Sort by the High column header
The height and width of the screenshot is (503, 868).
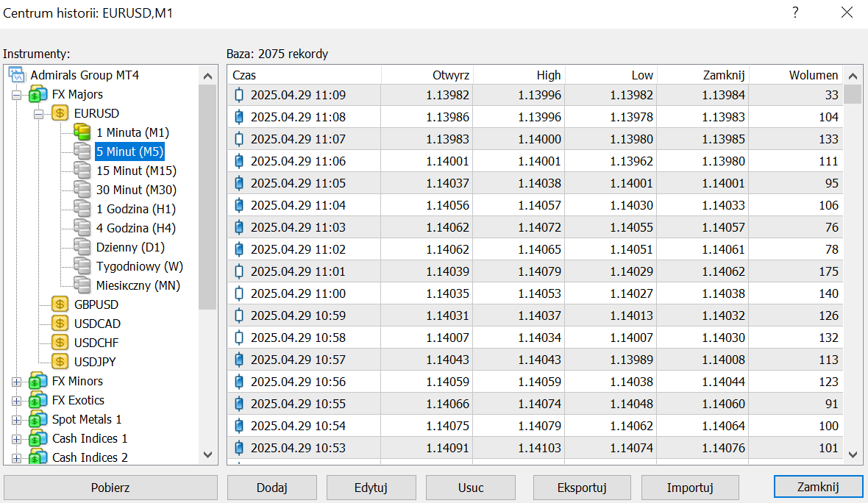pyautogui.click(x=519, y=75)
